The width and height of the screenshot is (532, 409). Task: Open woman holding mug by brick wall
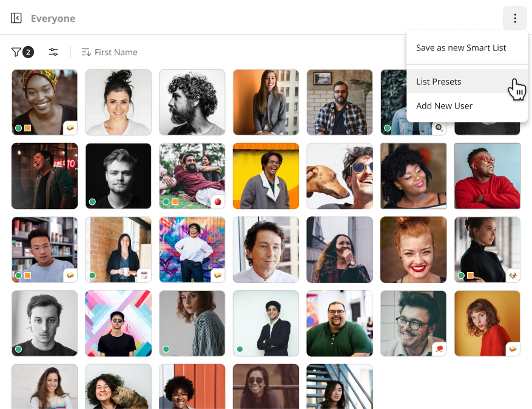coord(118,250)
